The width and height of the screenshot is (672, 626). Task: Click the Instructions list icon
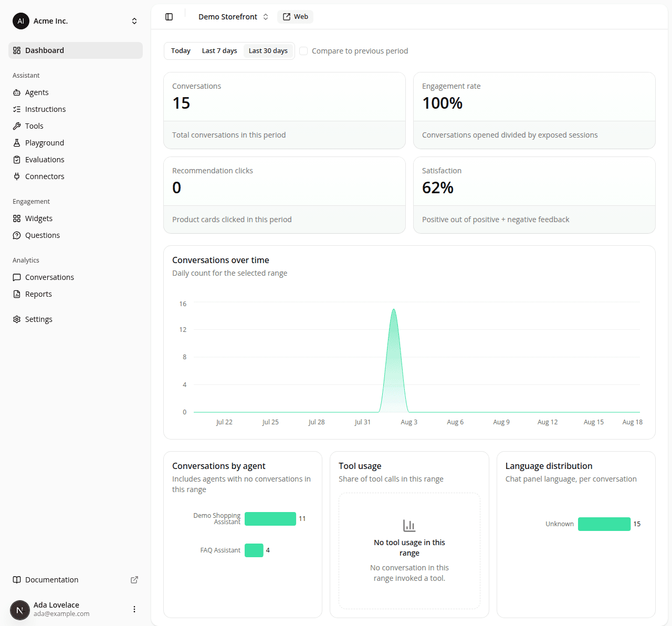(17, 109)
